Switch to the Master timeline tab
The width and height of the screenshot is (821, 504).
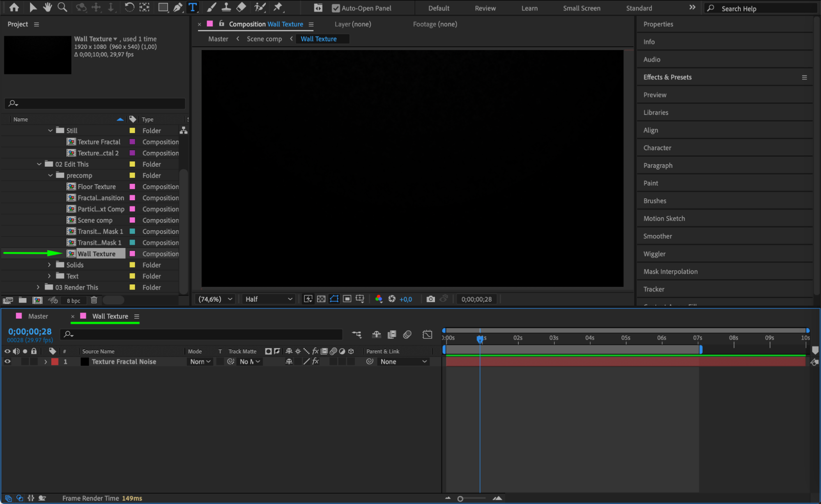coord(38,316)
